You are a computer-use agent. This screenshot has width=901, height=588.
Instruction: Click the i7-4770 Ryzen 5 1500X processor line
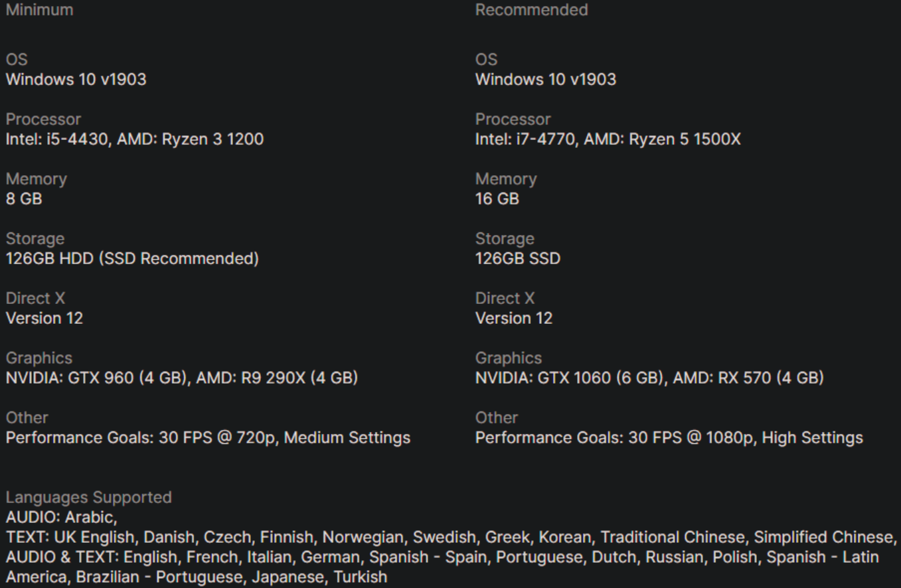(608, 139)
